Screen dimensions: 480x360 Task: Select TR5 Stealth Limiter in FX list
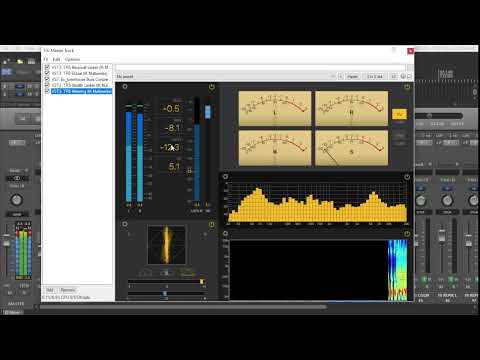(80, 85)
